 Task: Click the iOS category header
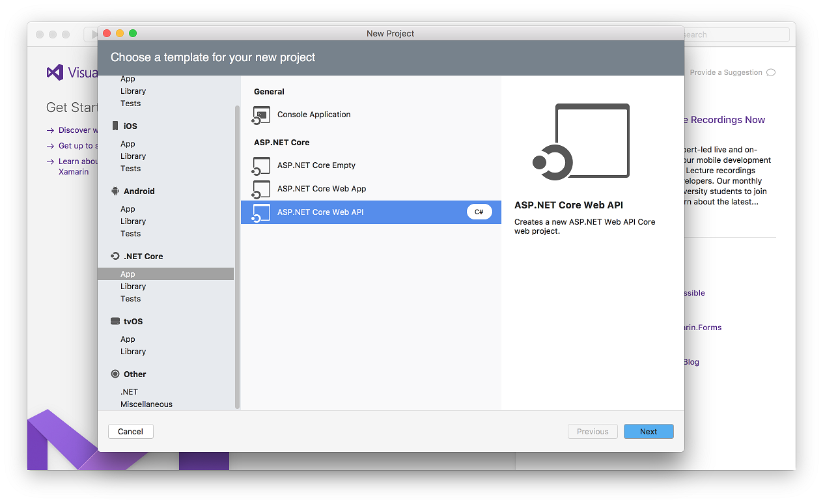[130, 126]
